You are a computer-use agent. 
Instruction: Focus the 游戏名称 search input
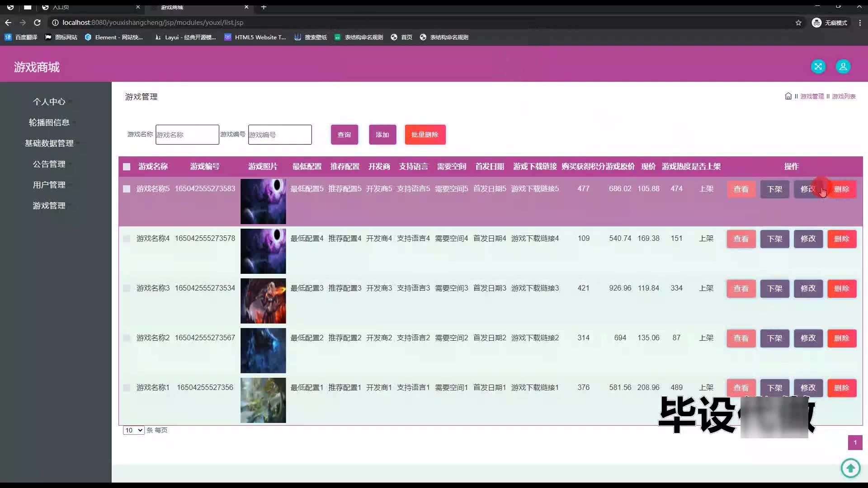point(187,135)
